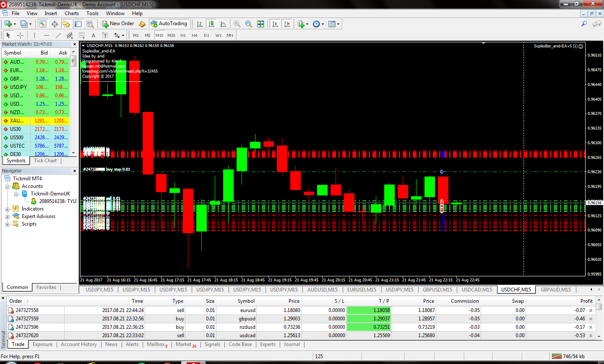Screen dimensions: 604x364
Task: Expand the Indicators tree node
Action: 7,209
